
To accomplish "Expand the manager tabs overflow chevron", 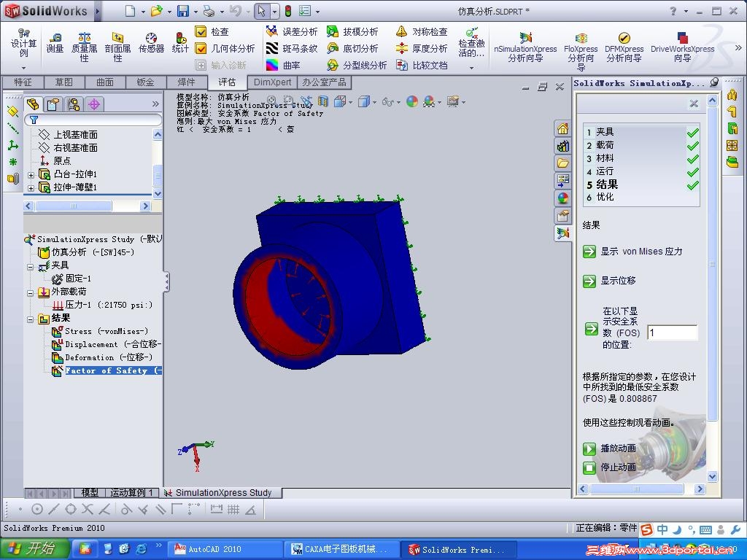I will pyautogui.click(x=155, y=104).
